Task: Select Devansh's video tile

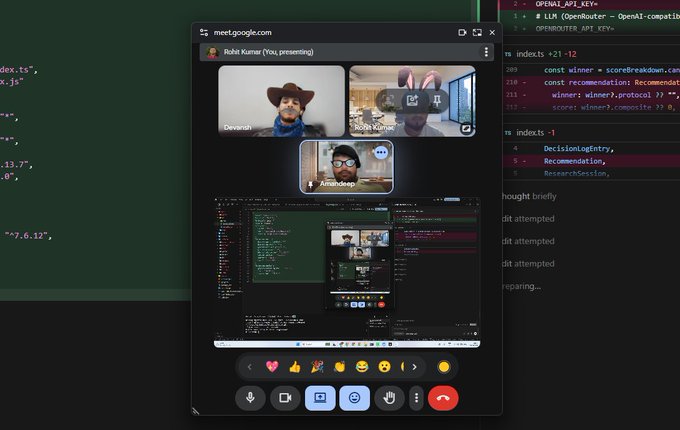Action: click(x=281, y=101)
